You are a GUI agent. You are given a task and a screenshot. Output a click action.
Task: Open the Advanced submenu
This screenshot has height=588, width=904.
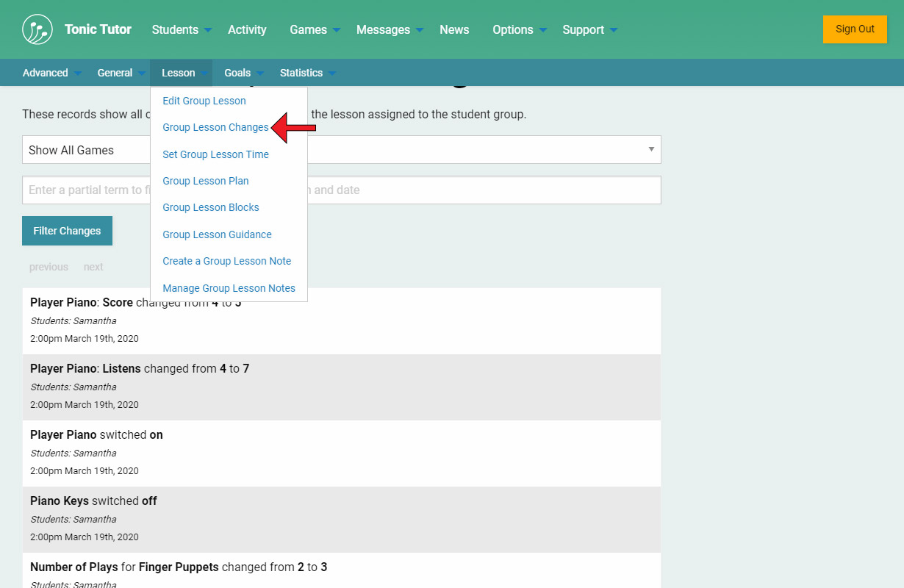51,73
